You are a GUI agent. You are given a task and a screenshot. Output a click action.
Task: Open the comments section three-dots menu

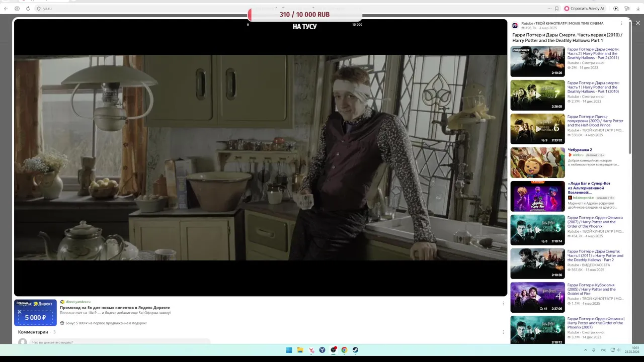pyautogui.click(x=503, y=332)
